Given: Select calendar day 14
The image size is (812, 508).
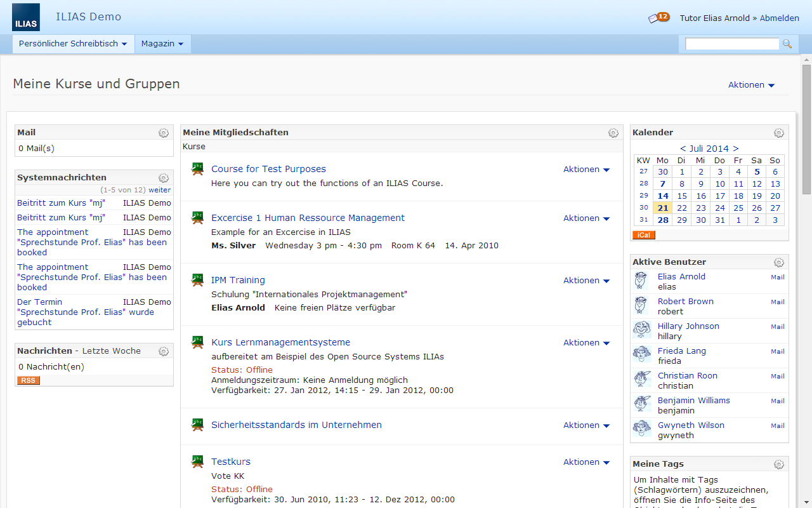Looking at the screenshot, I should pyautogui.click(x=663, y=196).
